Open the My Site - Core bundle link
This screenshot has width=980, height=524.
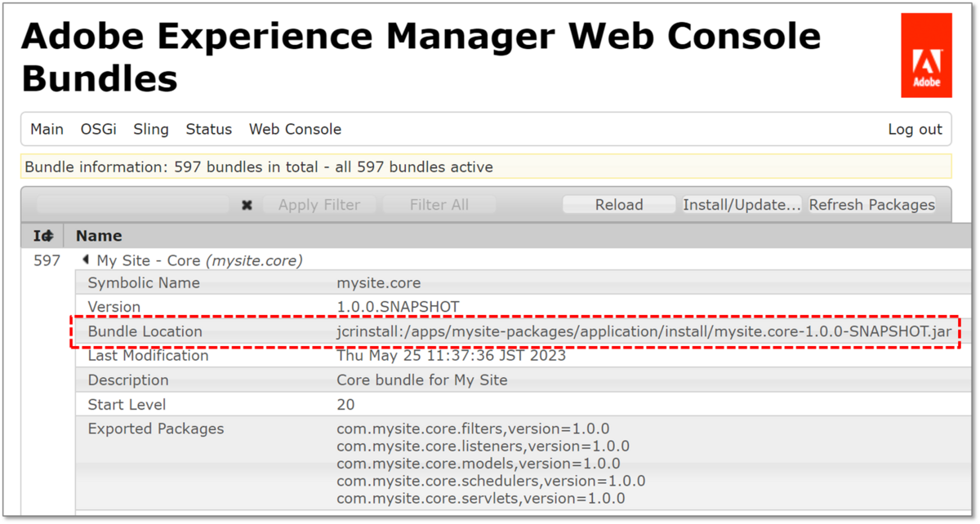(x=199, y=260)
